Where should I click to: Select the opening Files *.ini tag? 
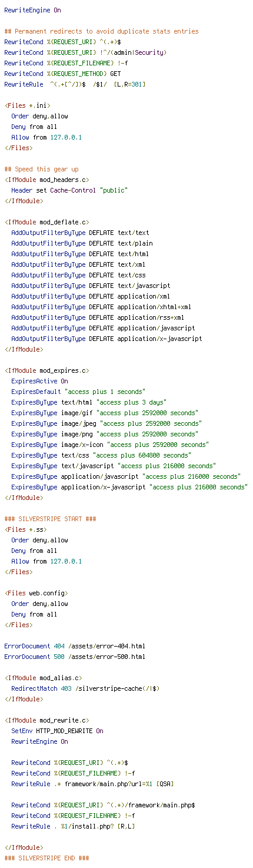pyautogui.click(x=25, y=105)
